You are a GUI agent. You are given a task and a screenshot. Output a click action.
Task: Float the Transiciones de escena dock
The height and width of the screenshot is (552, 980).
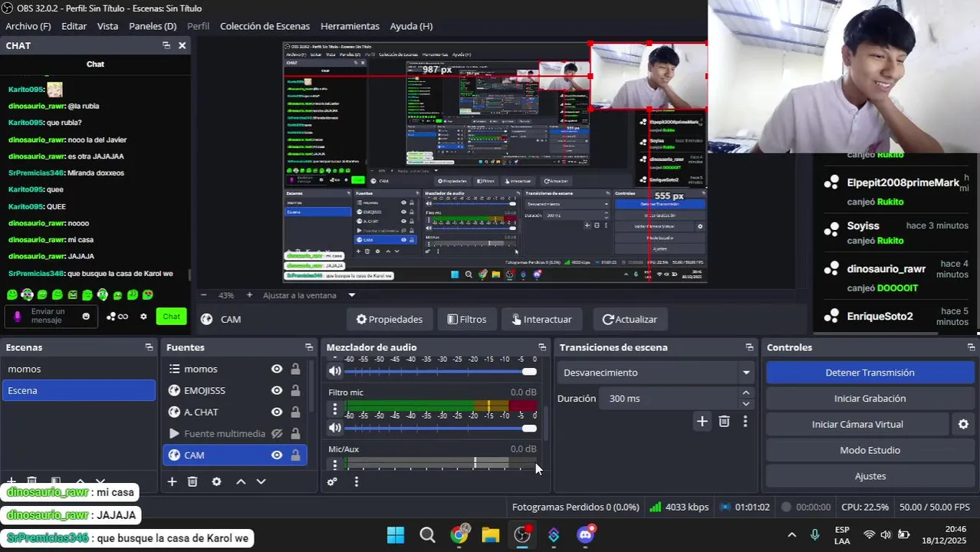(749, 347)
